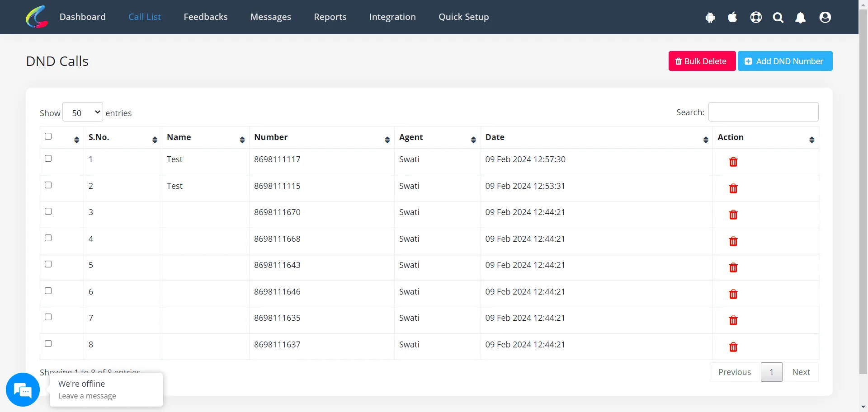
Task: Open the notifications bell
Action: click(801, 17)
